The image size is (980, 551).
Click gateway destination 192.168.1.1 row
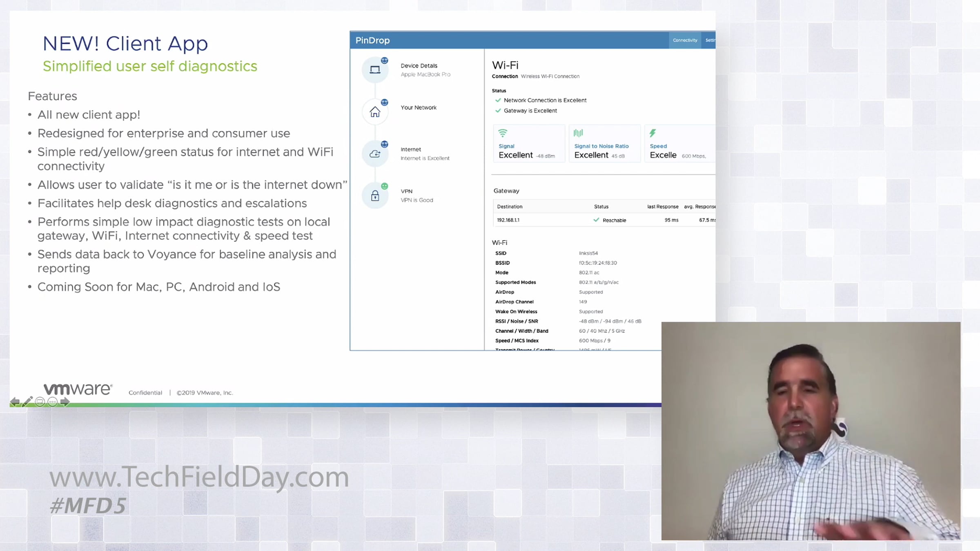pos(508,220)
